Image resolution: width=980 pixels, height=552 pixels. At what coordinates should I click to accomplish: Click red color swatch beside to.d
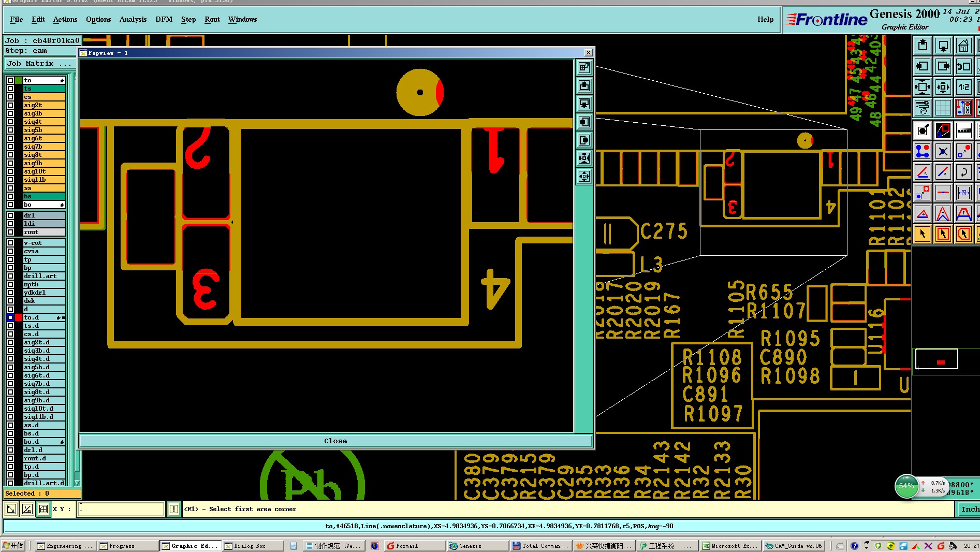tap(19, 317)
